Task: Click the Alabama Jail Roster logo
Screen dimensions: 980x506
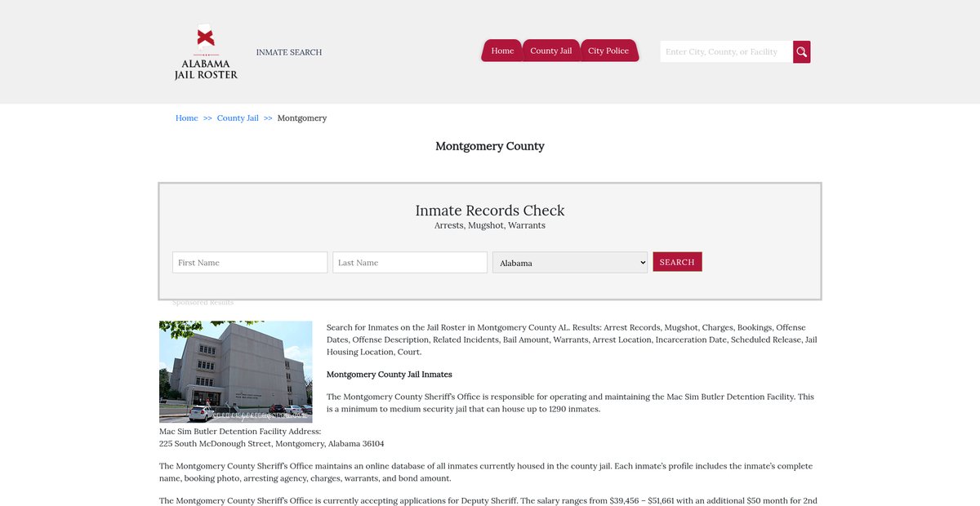Action: [x=206, y=52]
